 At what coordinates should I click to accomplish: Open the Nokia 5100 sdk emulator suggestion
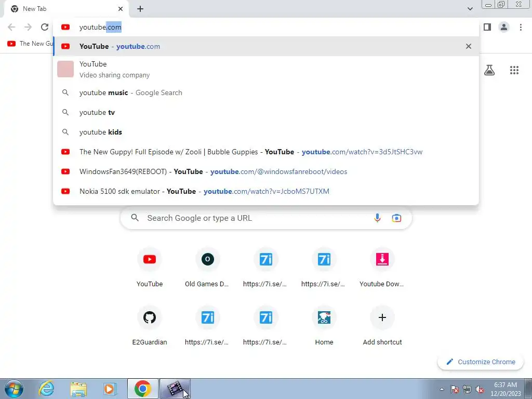tap(266, 191)
